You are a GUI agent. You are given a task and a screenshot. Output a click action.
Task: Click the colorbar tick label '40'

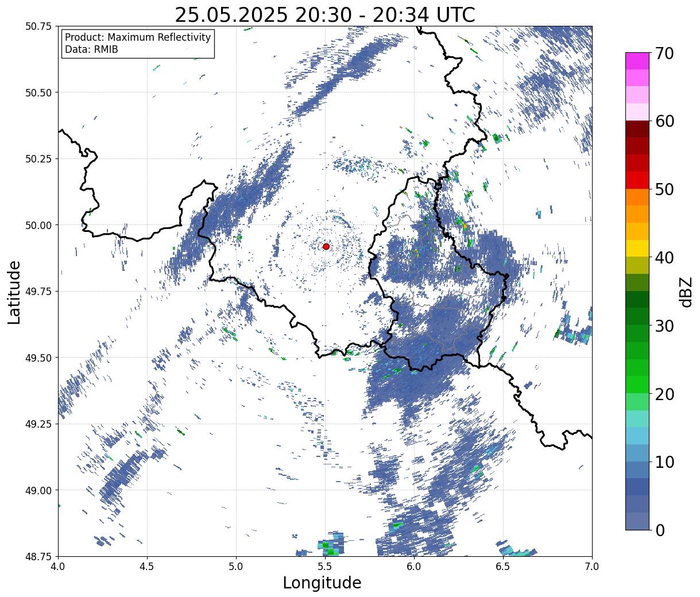[x=664, y=258]
